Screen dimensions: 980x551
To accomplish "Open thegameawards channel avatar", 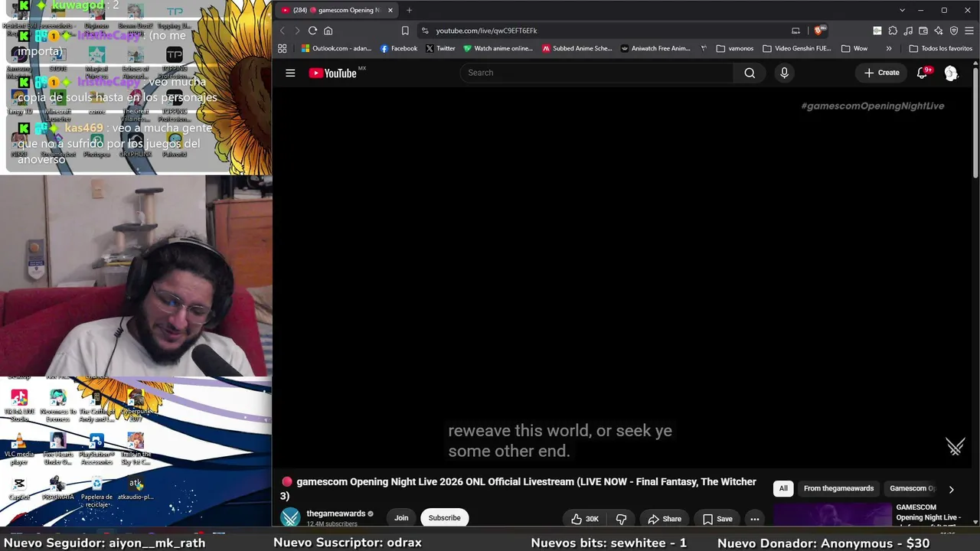I will coord(290,518).
